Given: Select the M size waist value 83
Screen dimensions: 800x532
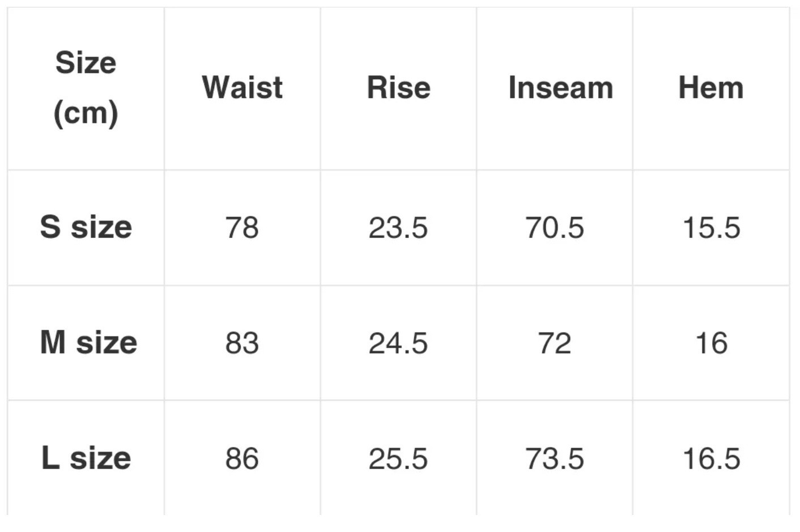Looking at the screenshot, I should pyautogui.click(x=242, y=343).
